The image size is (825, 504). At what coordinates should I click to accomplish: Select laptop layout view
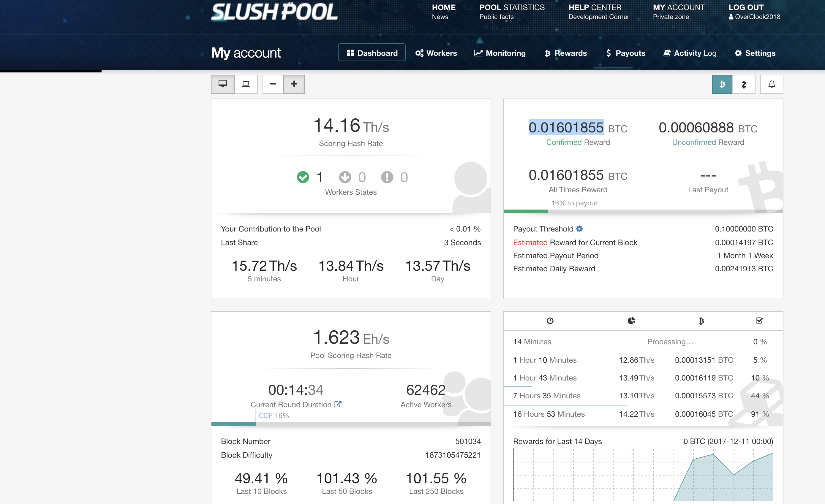click(x=246, y=84)
